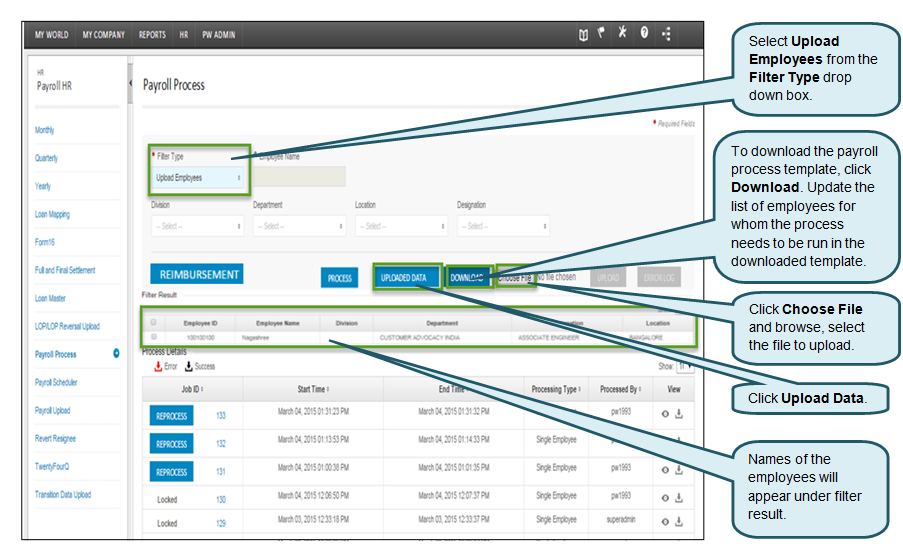Tick the checkbox for employee Nagashree
The height and width of the screenshot is (550, 903).
click(x=153, y=337)
